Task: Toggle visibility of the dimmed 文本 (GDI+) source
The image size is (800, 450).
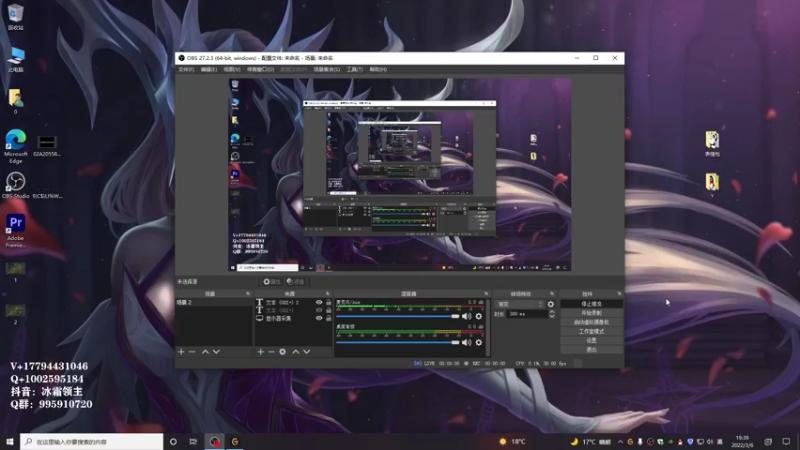Action: pos(319,310)
